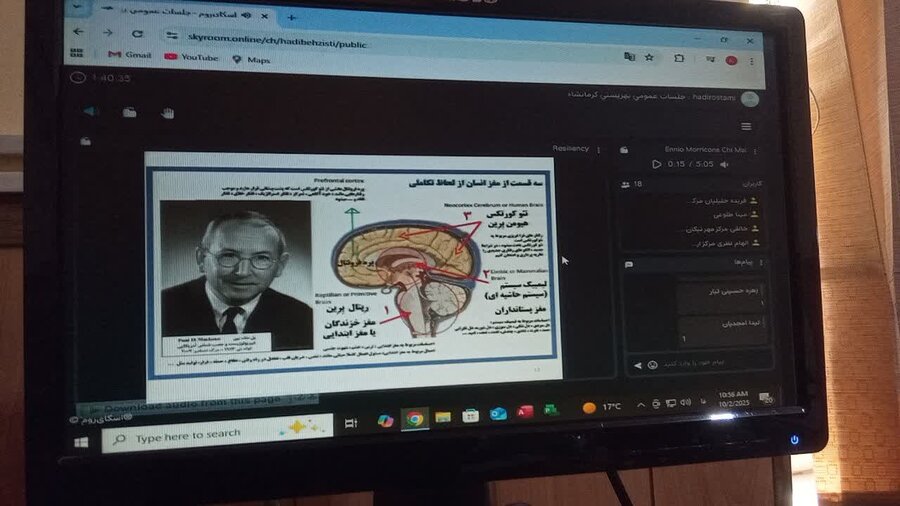Viewport: 900px width, 506px height.
Task: Click the hadirostami user avatar
Action: point(750,99)
